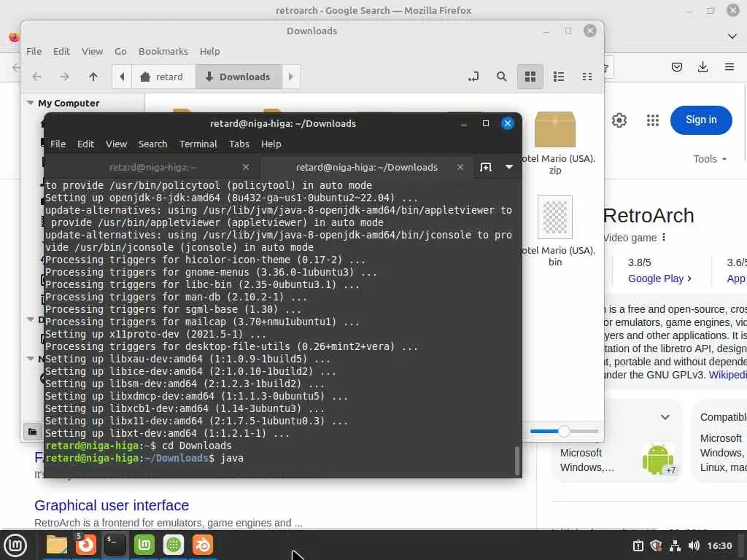This screenshot has height=560, width=747.
Task: Open the Terminal menu in the terminal
Action: point(198,144)
